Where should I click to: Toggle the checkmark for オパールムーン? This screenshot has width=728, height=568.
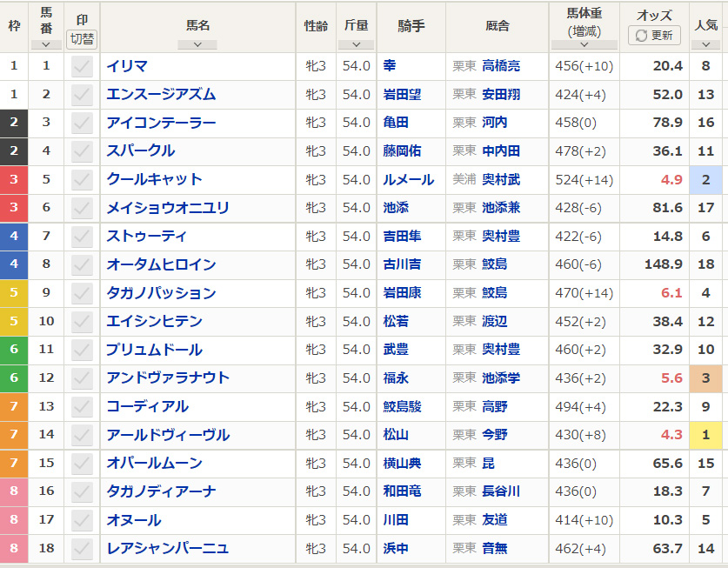pyautogui.click(x=82, y=463)
